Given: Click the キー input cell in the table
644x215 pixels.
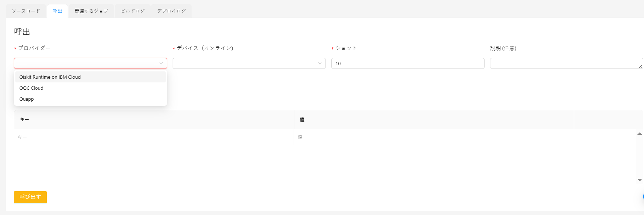Looking at the screenshot, I should point(154,137).
